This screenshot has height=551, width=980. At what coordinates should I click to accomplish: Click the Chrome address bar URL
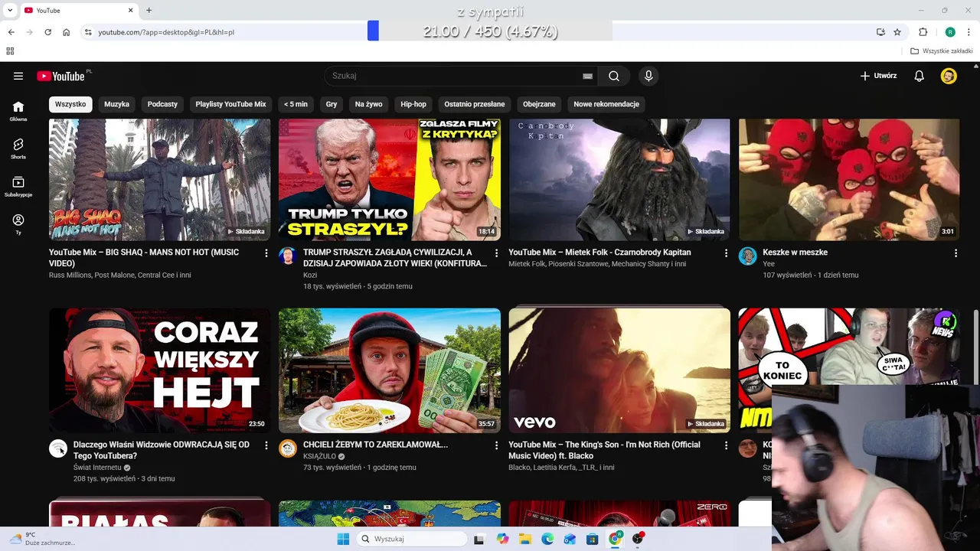pos(166,32)
